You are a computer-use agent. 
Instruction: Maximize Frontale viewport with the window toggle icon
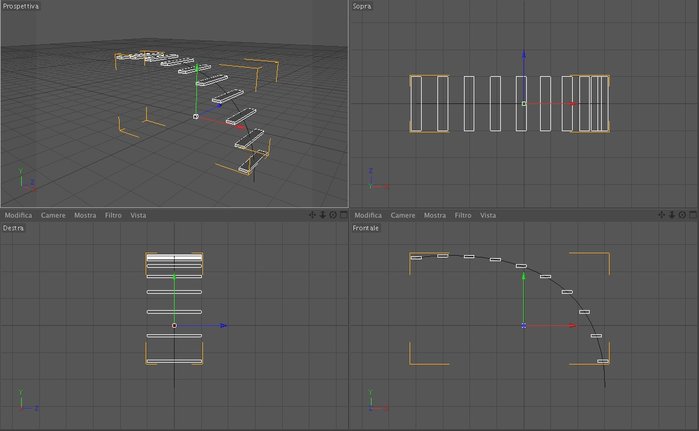tap(693, 215)
